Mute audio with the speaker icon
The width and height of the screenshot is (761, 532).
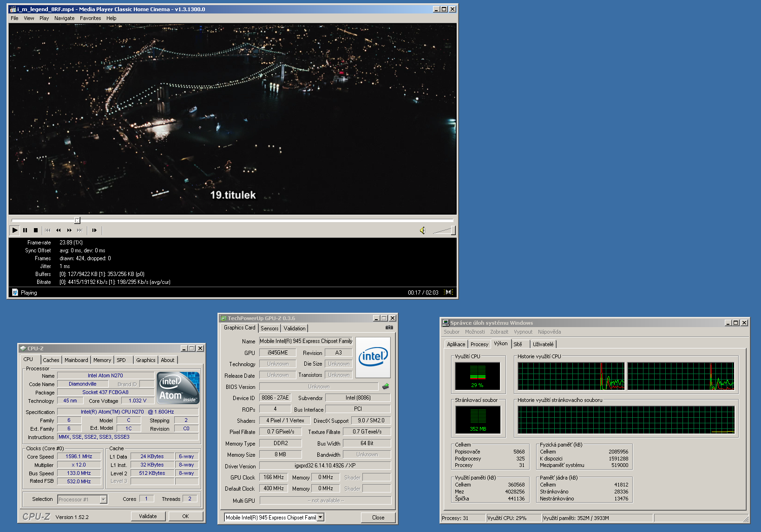point(422,230)
